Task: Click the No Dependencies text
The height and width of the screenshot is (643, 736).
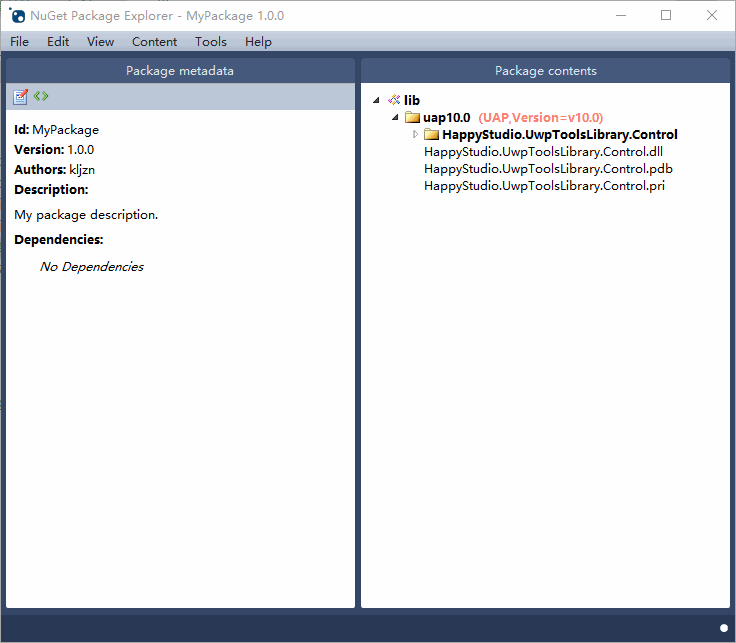Action: point(92,267)
